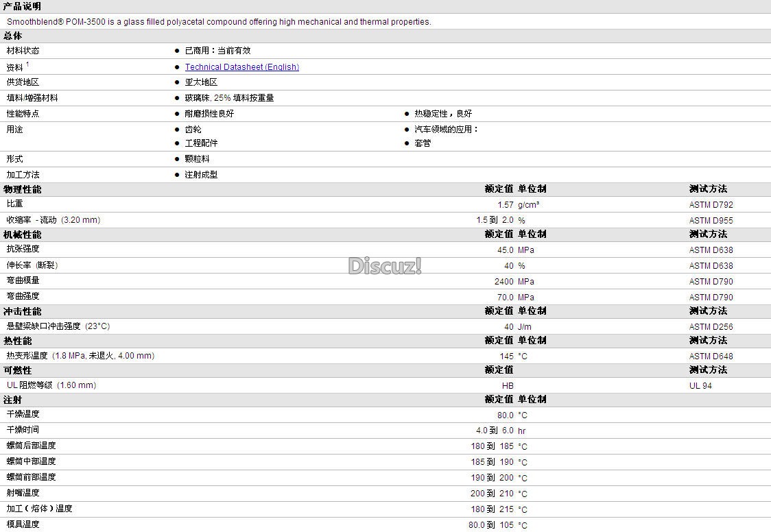Select the 颗粒料 form value
This screenshot has width=771, height=532.
click(197, 158)
